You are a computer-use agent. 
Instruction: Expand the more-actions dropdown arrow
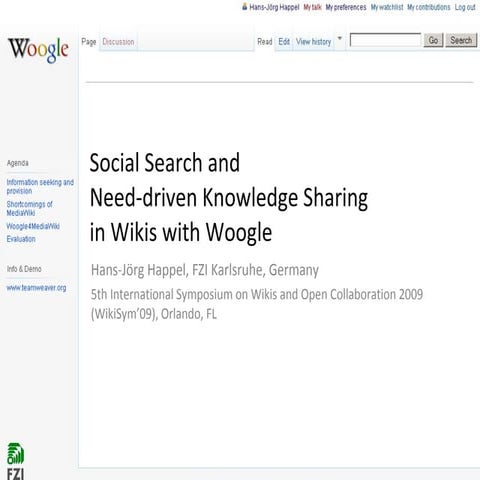click(x=340, y=38)
